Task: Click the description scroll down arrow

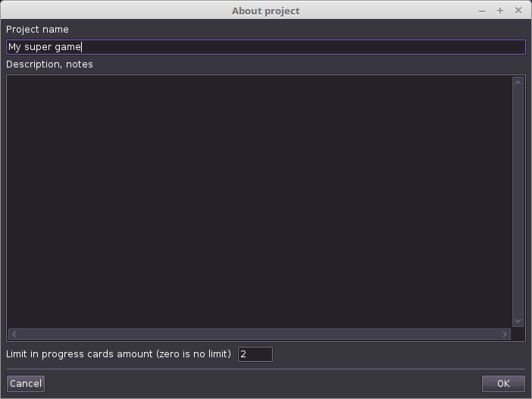Action: tap(518, 321)
